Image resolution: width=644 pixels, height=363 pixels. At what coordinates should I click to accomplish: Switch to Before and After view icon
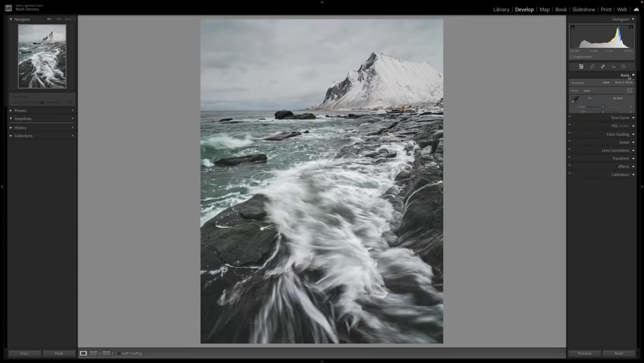pos(106,353)
